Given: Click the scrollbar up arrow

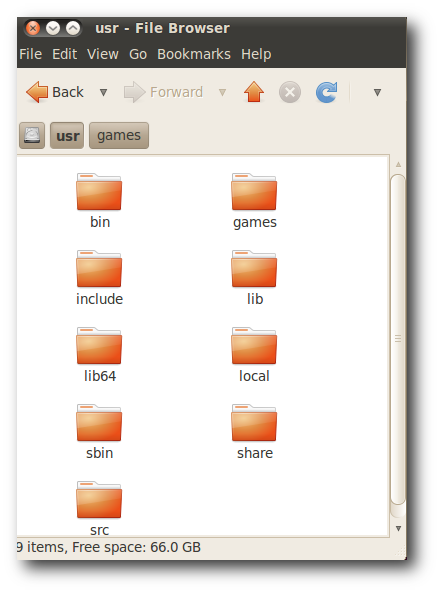Looking at the screenshot, I should (398, 165).
